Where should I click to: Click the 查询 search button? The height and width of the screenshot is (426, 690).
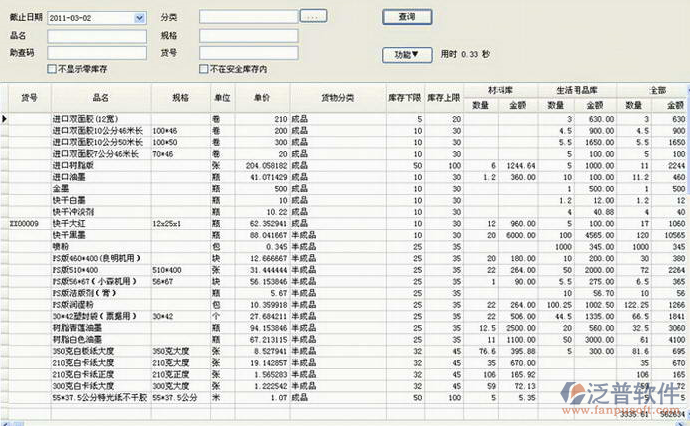point(407,17)
